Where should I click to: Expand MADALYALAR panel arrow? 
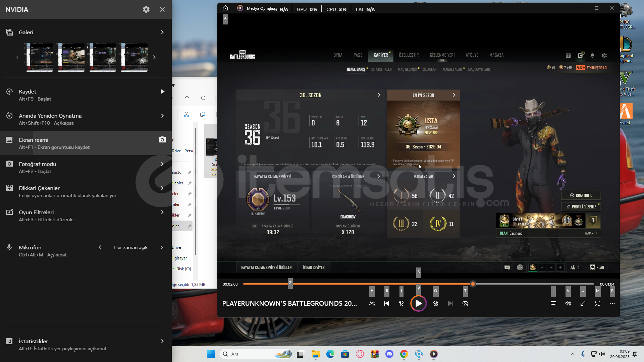454,176
